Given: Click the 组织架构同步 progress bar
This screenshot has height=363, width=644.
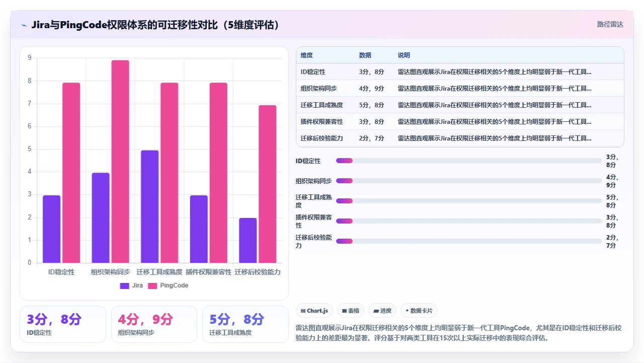Looking at the screenshot, I should pyautogui.click(x=469, y=181).
